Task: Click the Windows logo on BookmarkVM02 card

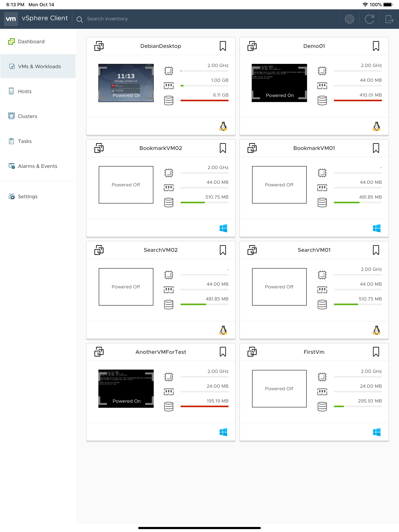Action: click(223, 228)
